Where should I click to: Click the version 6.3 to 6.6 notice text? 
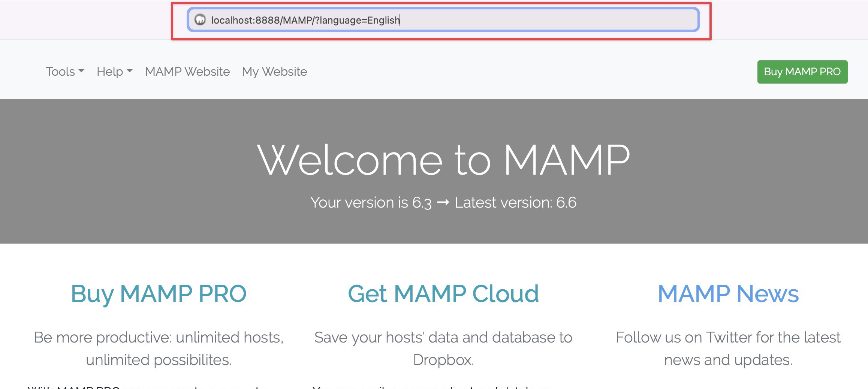pos(443,202)
